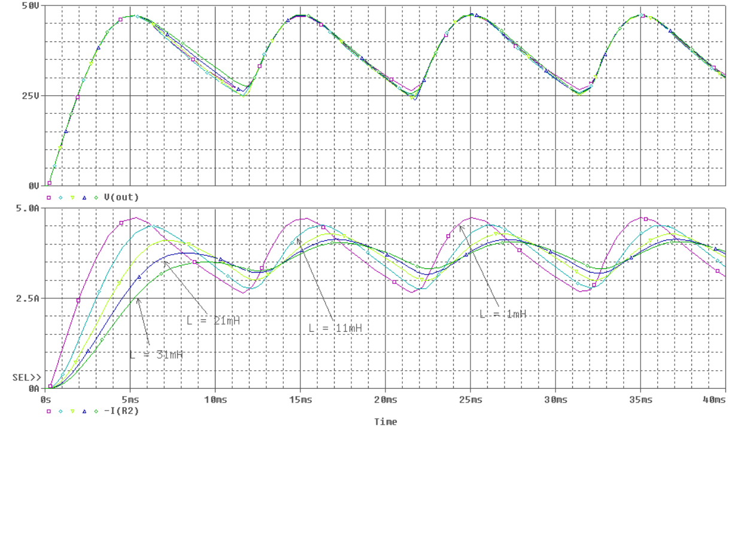Click the magenta square marker in V(out) legend
Viewport: 756px width, 535px height.
click(x=48, y=197)
